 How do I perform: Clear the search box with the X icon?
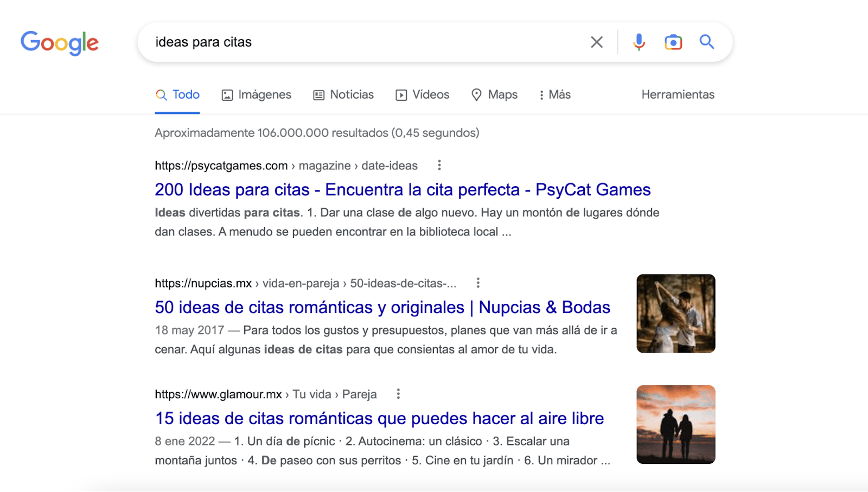tap(597, 42)
